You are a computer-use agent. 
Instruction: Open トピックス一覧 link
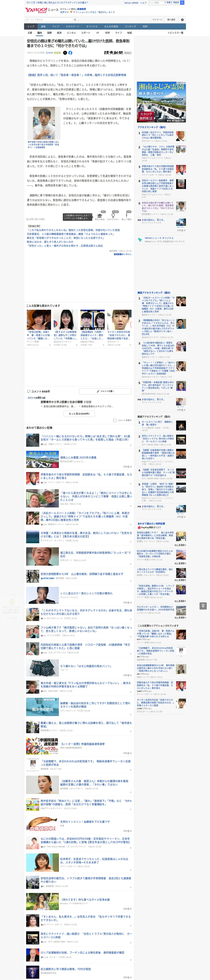coord(175,33)
